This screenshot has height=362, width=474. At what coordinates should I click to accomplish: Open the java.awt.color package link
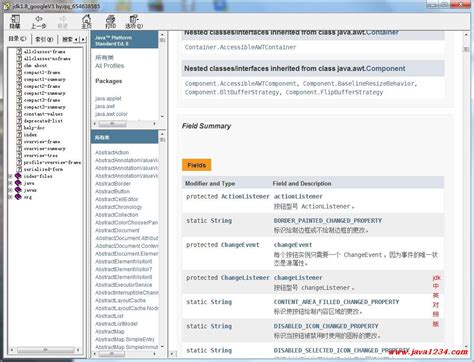pos(111,114)
